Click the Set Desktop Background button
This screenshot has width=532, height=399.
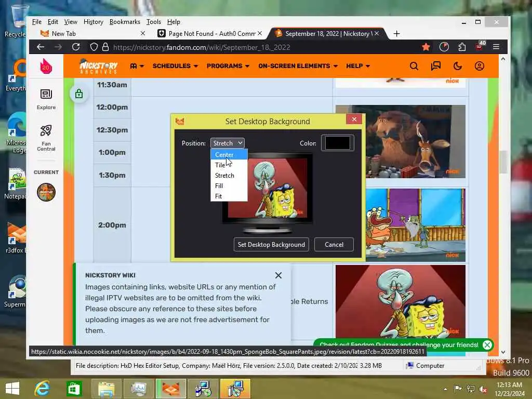271,245
